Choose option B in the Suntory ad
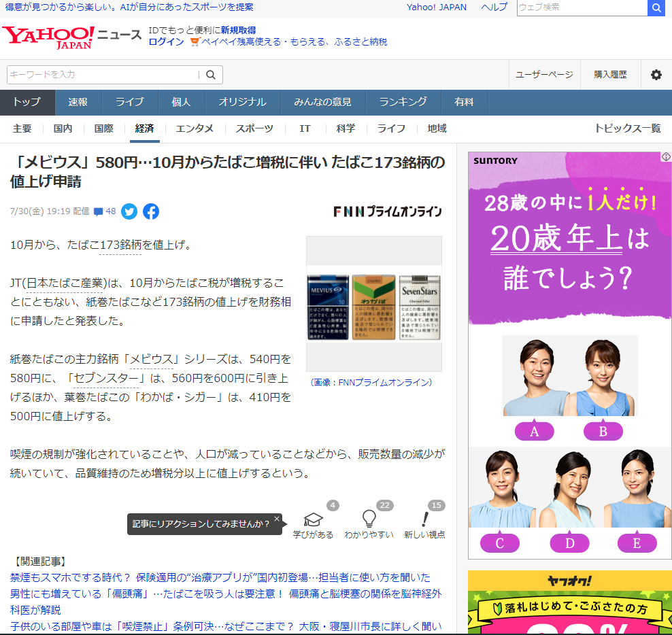Image resolution: width=672 pixels, height=635 pixels. coord(603,431)
